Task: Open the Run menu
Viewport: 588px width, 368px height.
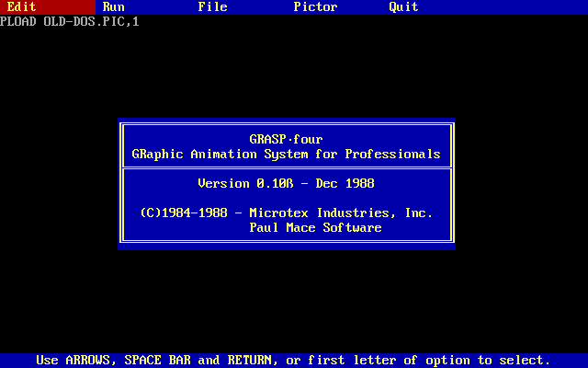Action: [x=114, y=7]
